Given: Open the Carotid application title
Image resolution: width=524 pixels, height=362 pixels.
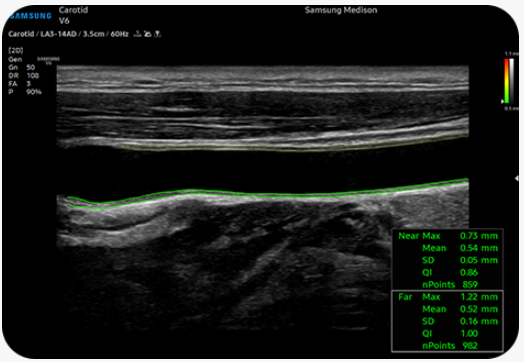Looking at the screenshot, I should 74,10.
